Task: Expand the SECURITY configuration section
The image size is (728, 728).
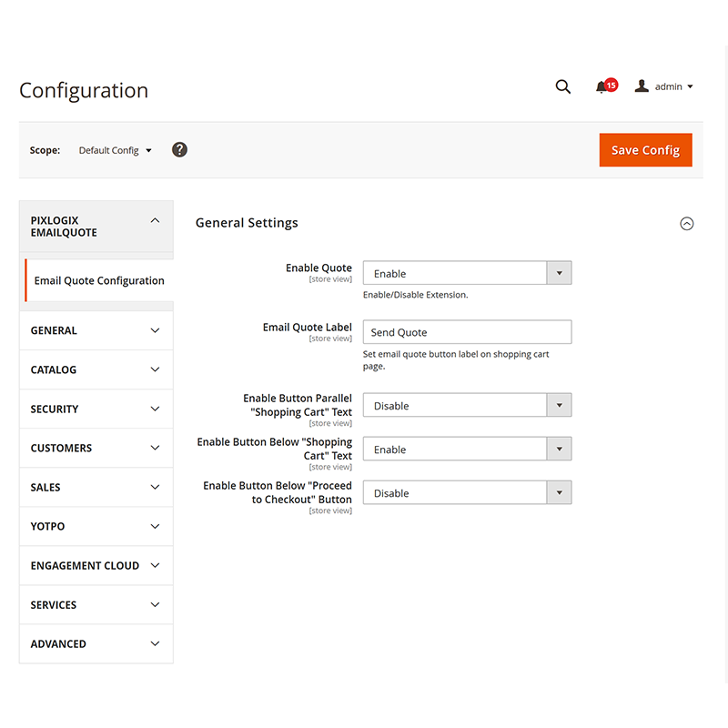Action: (x=96, y=409)
